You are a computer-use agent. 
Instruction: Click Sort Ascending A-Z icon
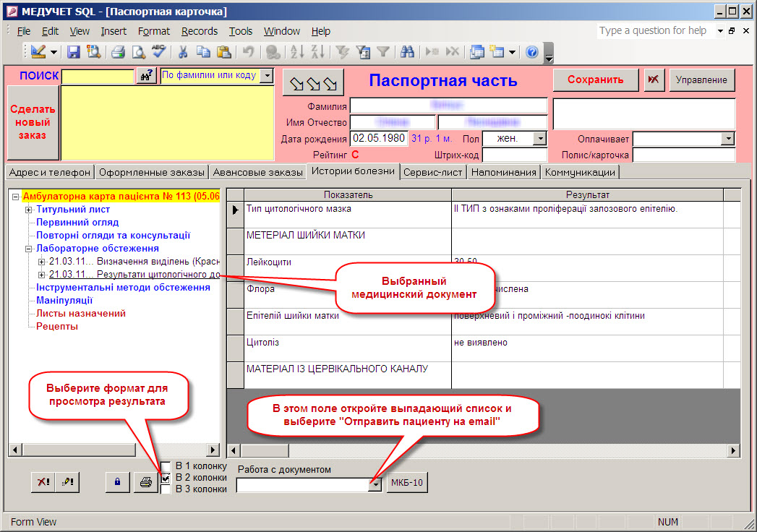tap(297, 51)
